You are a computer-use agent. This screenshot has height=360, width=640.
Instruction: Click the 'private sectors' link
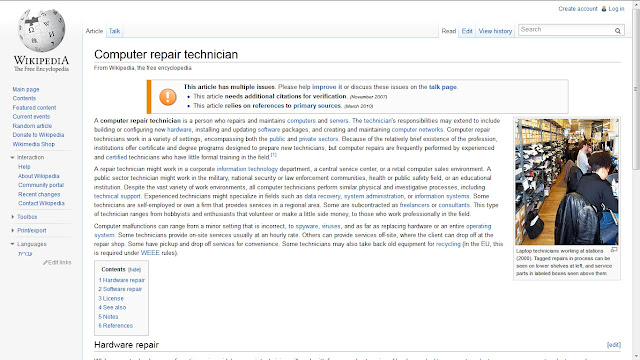(x=318, y=139)
